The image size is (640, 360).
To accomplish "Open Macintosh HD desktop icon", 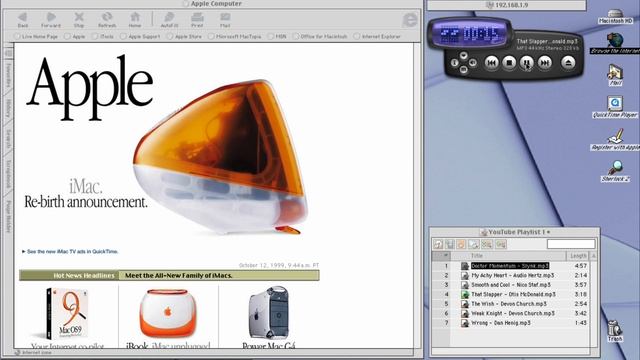I will click(616, 16).
